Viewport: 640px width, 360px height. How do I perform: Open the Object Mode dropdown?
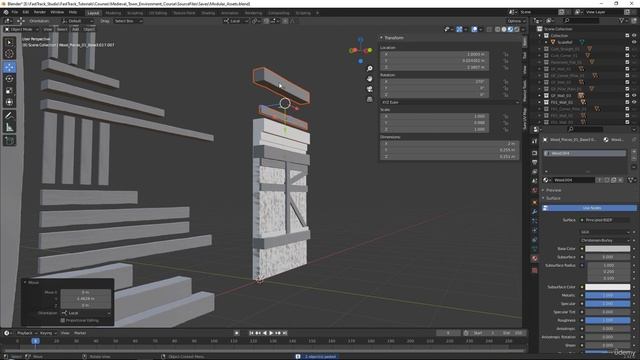22,29
